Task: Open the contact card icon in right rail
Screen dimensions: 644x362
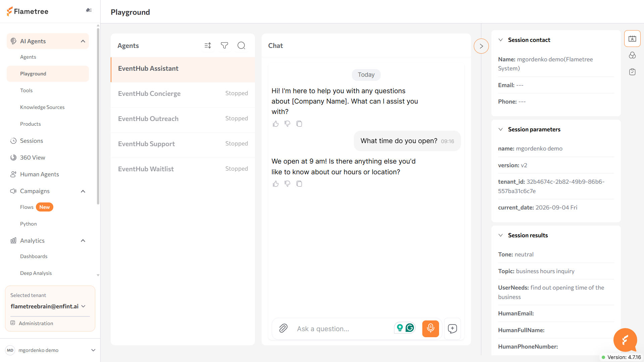Action: click(x=632, y=39)
